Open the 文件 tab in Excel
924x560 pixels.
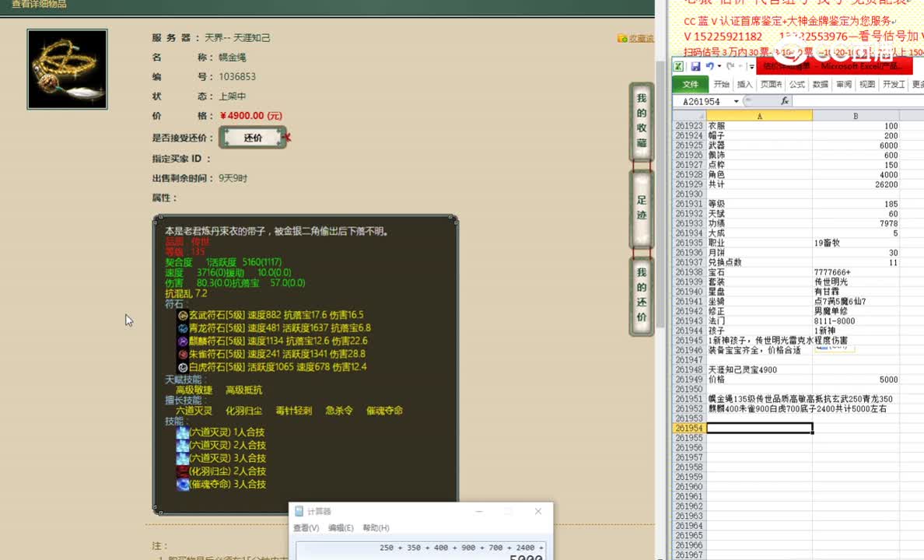pos(690,84)
